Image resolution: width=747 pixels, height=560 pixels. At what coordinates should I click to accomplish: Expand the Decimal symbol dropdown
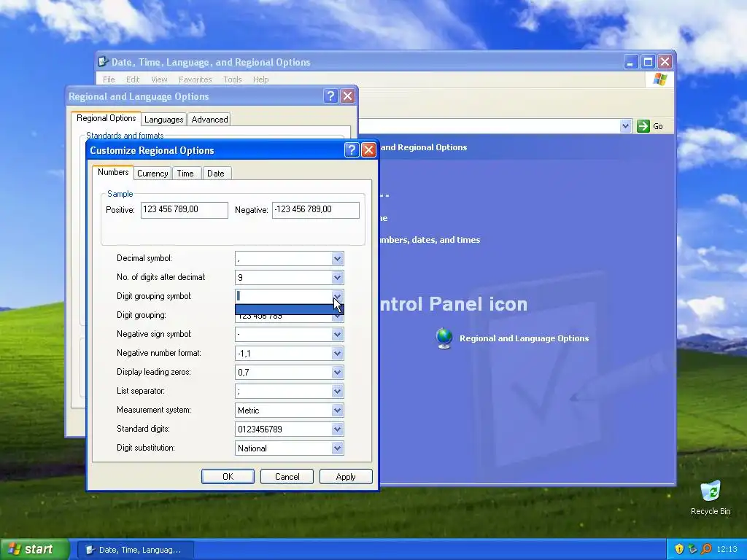[337, 259]
